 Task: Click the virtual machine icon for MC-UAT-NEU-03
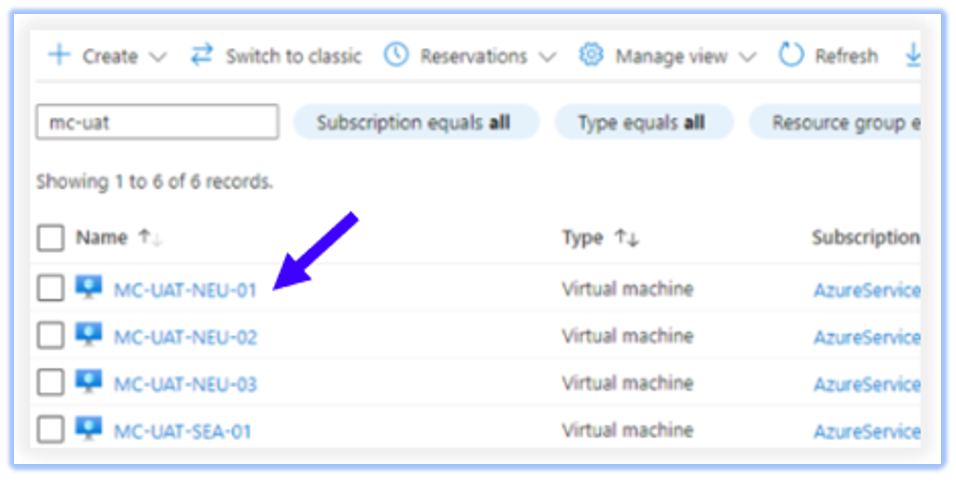(89, 383)
